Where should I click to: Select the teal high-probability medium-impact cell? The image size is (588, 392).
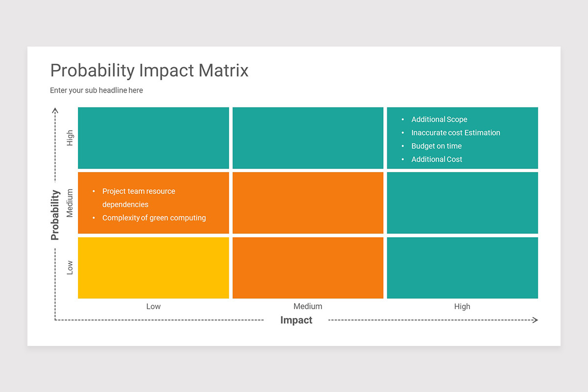[x=308, y=138]
